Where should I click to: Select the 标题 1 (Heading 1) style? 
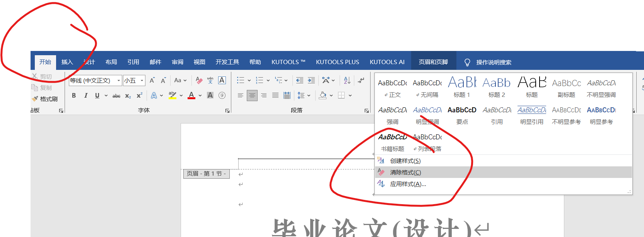coord(462,87)
